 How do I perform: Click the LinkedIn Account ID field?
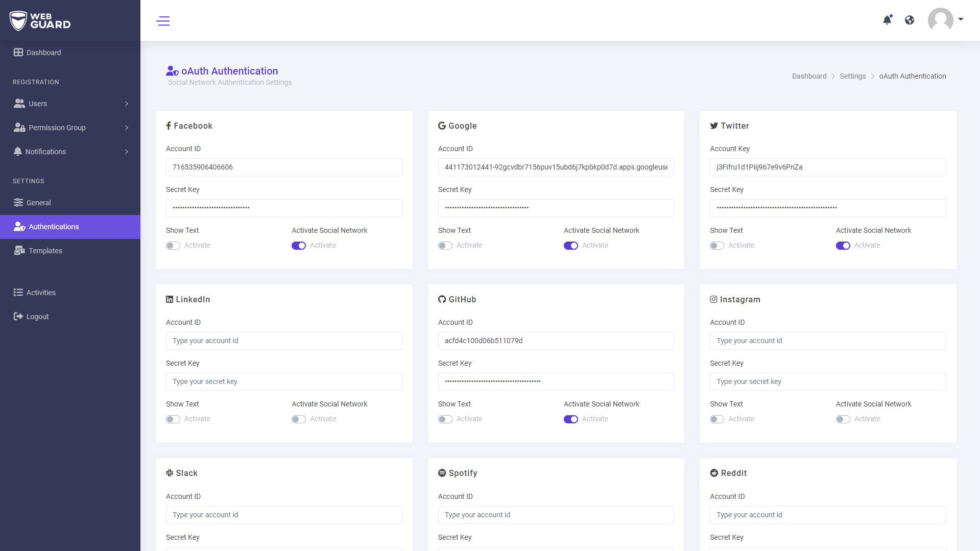[x=284, y=341]
